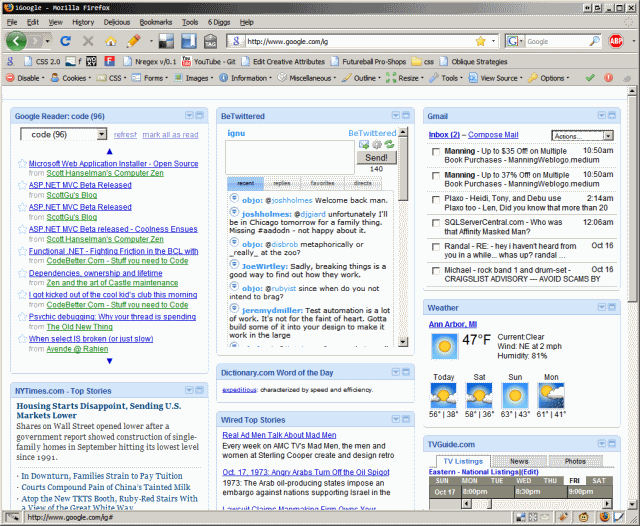Open the Compose Mail link
The width and height of the screenshot is (640, 526).
pyautogui.click(x=493, y=135)
